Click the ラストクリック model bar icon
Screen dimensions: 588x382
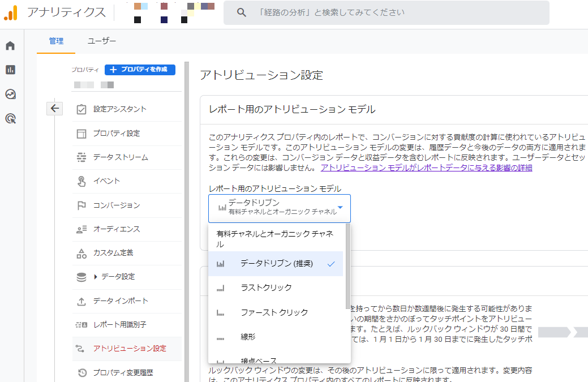tap(221, 288)
